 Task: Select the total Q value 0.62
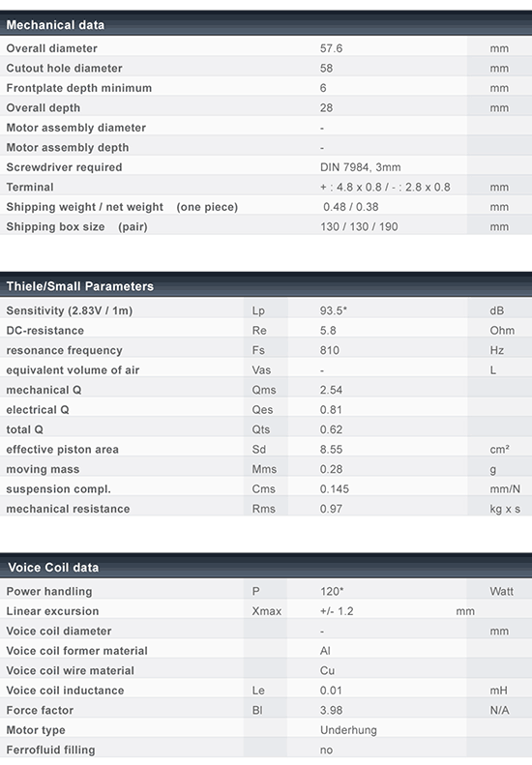[331, 429]
